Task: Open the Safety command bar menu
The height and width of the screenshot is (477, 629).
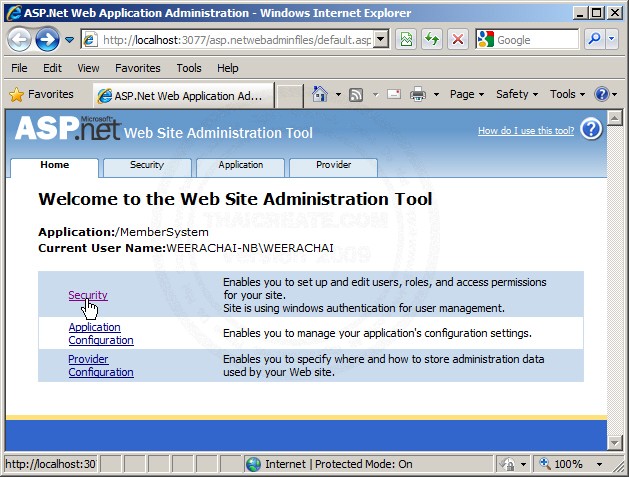Action: point(517,94)
